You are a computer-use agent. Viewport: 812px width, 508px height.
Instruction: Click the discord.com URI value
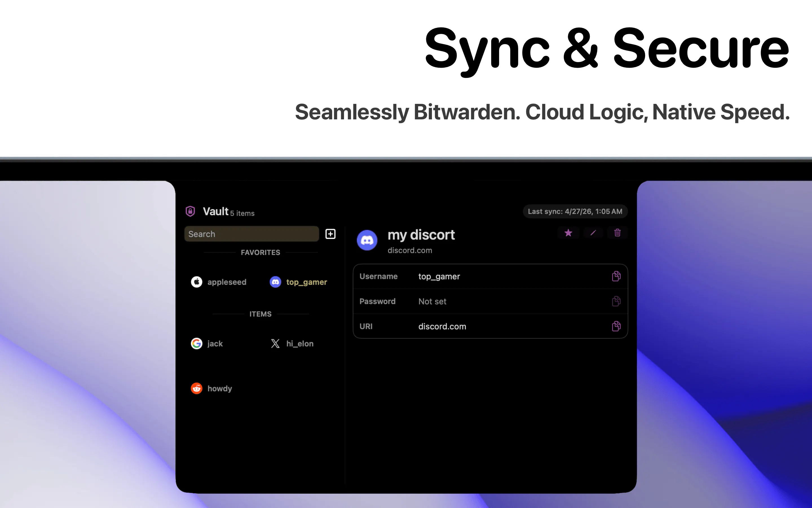pyautogui.click(x=442, y=326)
